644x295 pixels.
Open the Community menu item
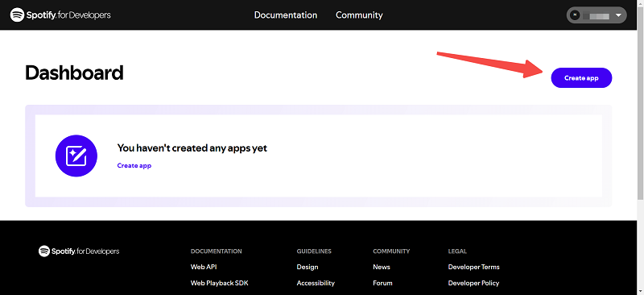[x=359, y=15]
